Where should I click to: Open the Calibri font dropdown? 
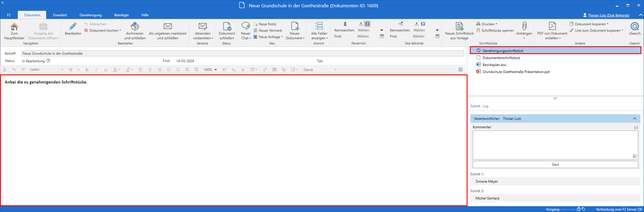62,70
